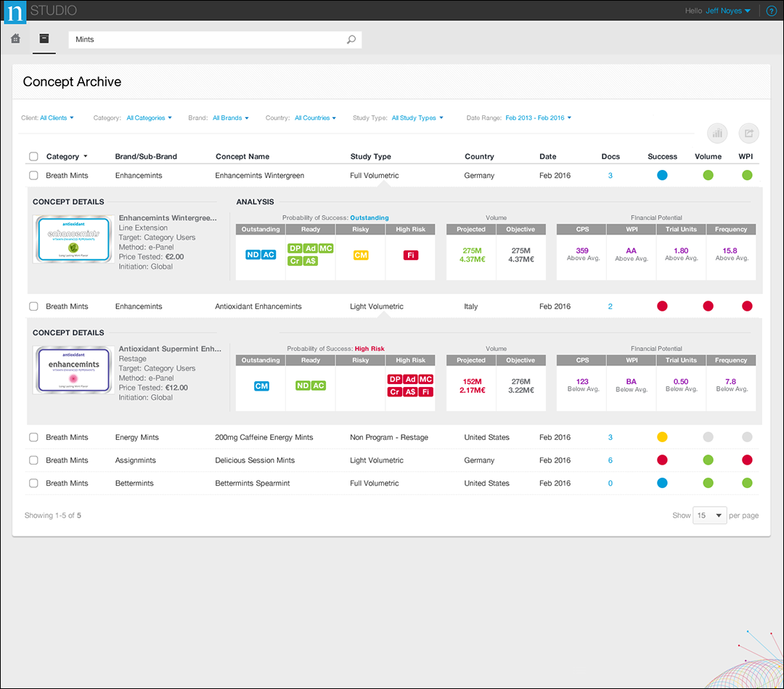Open the 0 docs link for Bettermints

[x=610, y=484]
